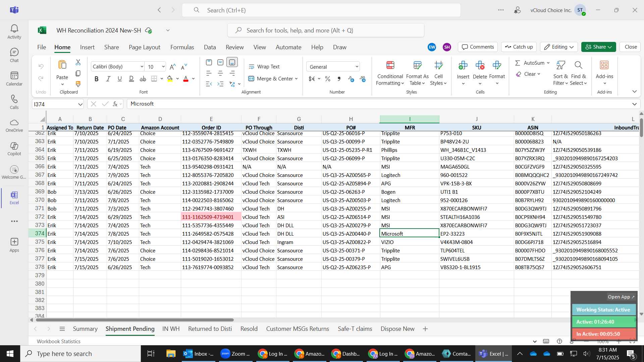Collapse the ribbon with chevron
This screenshot has height=362, width=644.
click(634, 92)
